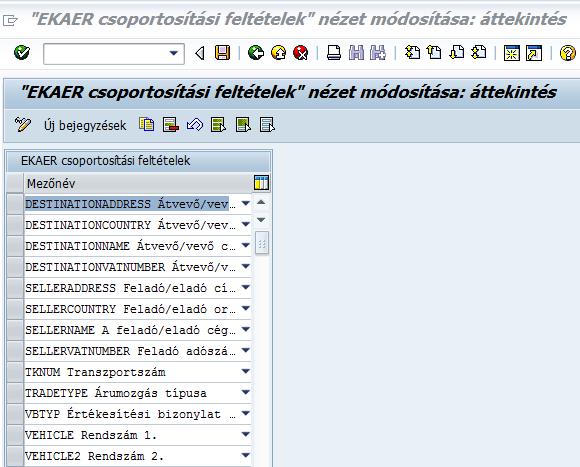Go to next page icon
Viewport: 580px width, 467px height.
click(457, 53)
